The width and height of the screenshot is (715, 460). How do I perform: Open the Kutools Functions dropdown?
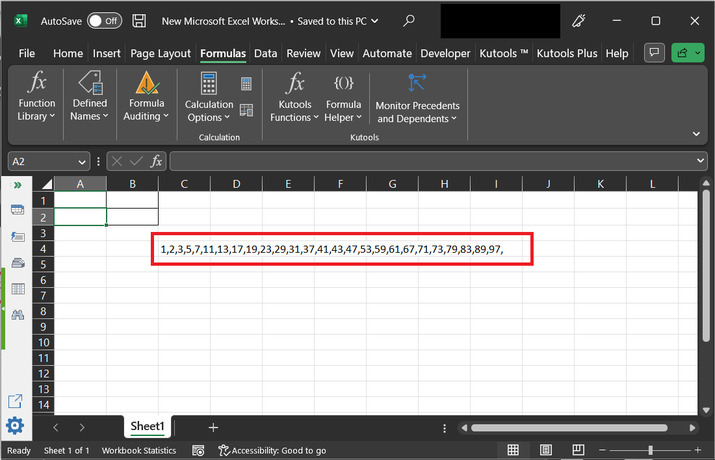tap(295, 98)
